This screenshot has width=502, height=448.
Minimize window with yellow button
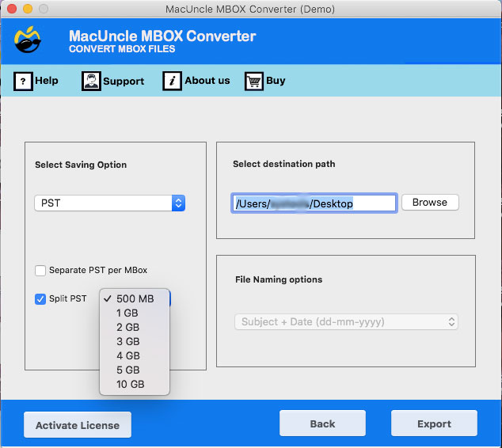[28, 9]
